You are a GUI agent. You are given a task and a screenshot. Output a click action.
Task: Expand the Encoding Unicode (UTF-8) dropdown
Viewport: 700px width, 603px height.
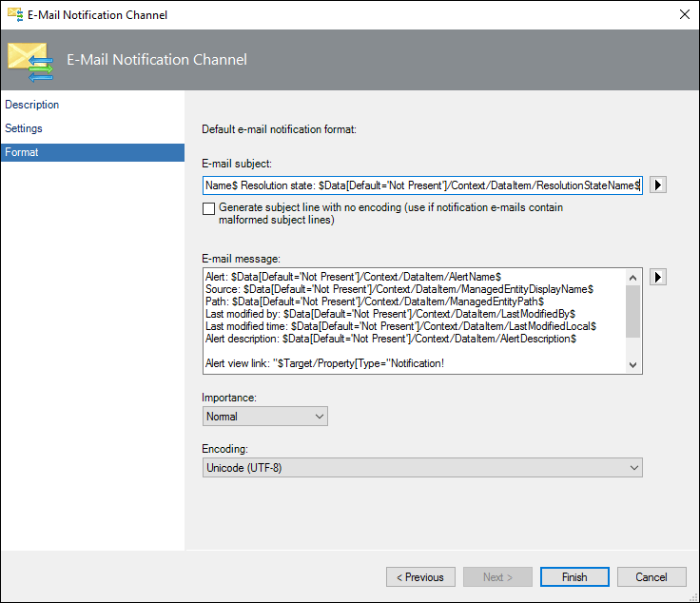tap(422, 467)
